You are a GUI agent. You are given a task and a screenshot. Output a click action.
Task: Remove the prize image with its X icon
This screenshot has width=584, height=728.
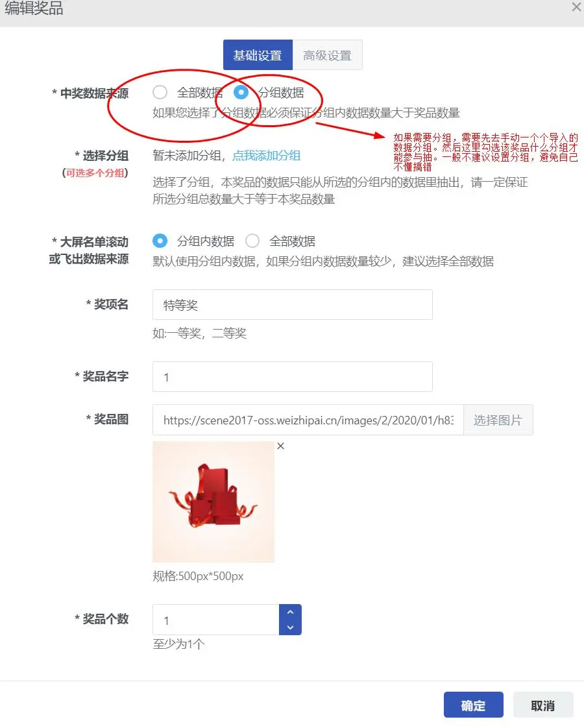pyautogui.click(x=280, y=446)
